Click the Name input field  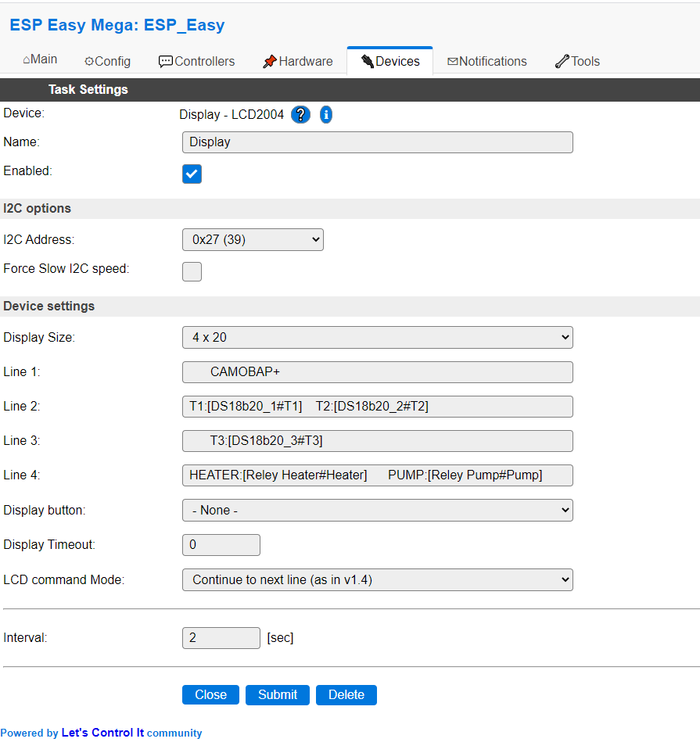coord(378,142)
